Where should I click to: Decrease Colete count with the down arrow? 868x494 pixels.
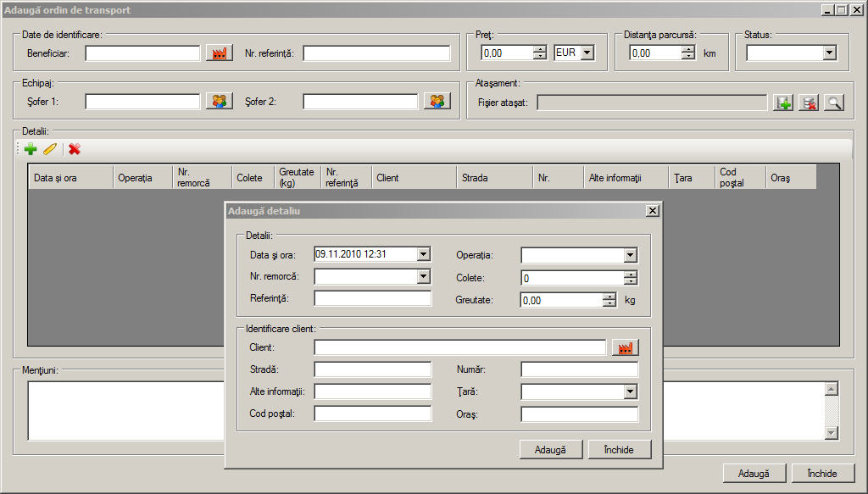(x=631, y=281)
